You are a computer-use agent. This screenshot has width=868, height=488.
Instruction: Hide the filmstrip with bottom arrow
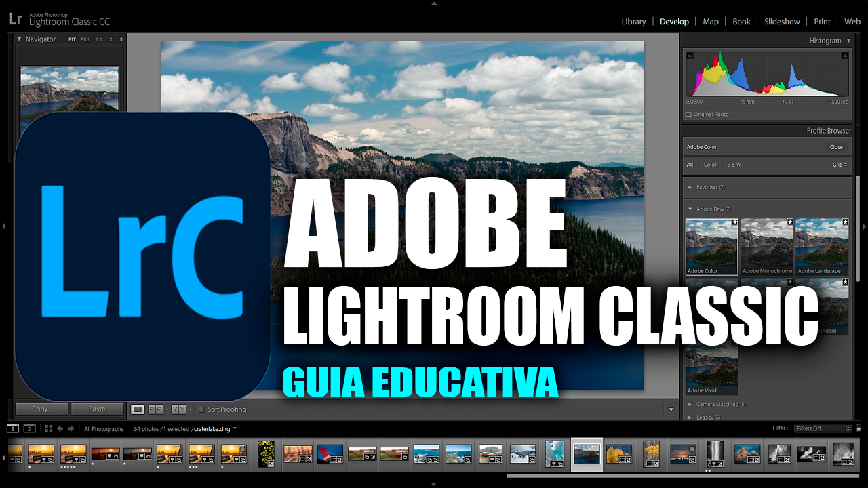coord(434,484)
